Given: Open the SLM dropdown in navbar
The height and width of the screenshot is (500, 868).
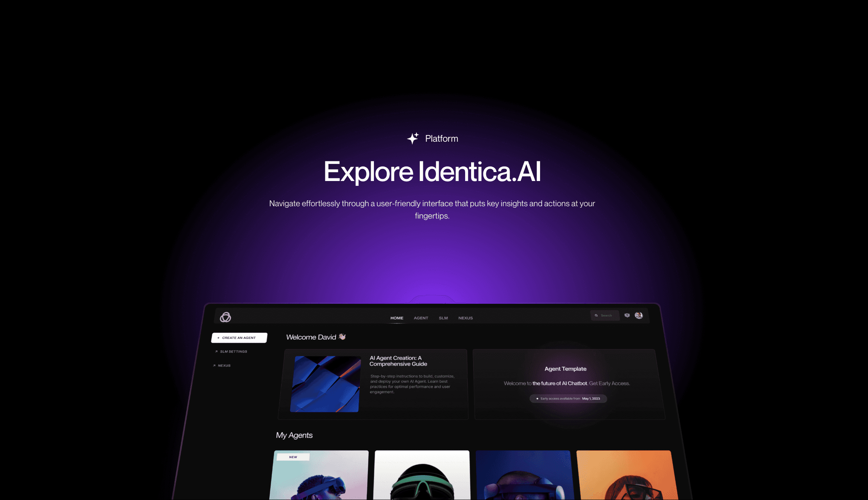Looking at the screenshot, I should click(444, 317).
